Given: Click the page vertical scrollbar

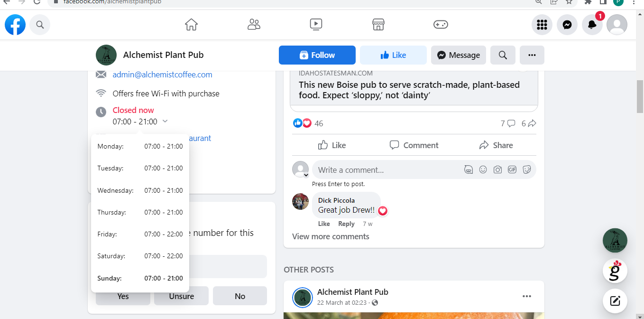Looking at the screenshot, I should (640, 97).
